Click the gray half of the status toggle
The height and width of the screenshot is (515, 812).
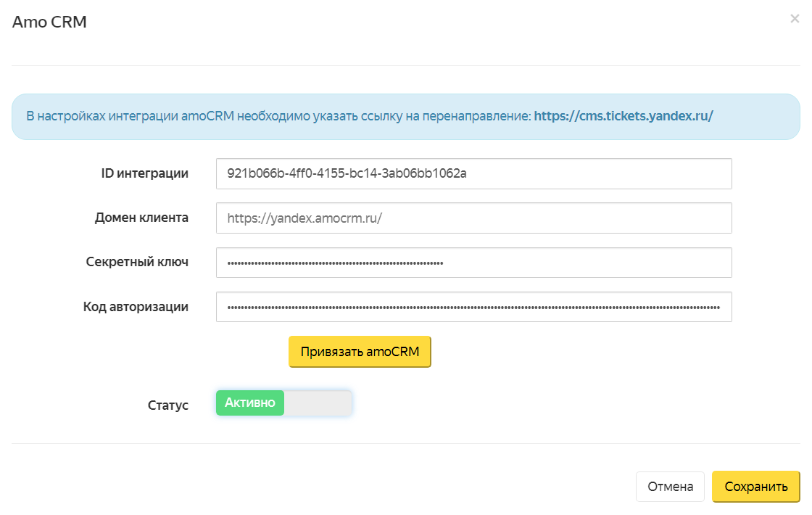tap(318, 403)
